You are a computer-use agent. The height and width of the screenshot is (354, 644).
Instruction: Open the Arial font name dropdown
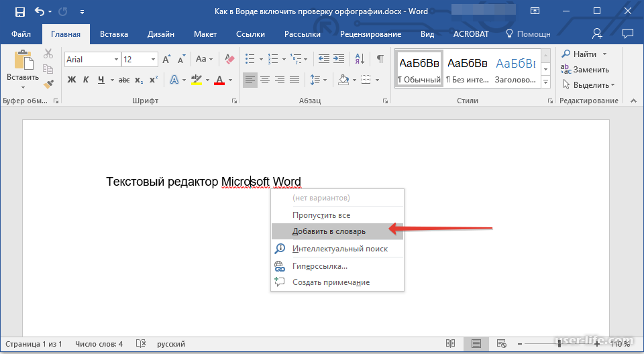[x=116, y=60]
